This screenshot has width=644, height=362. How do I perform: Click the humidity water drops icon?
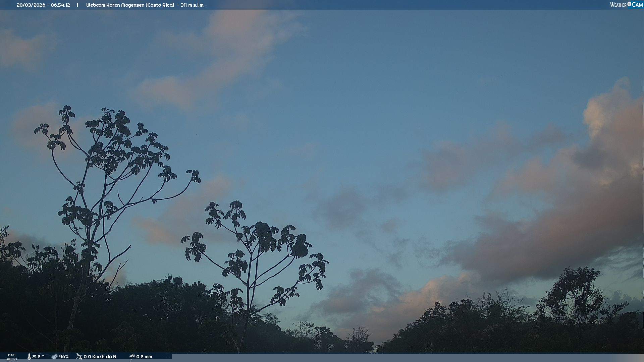coord(54,357)
